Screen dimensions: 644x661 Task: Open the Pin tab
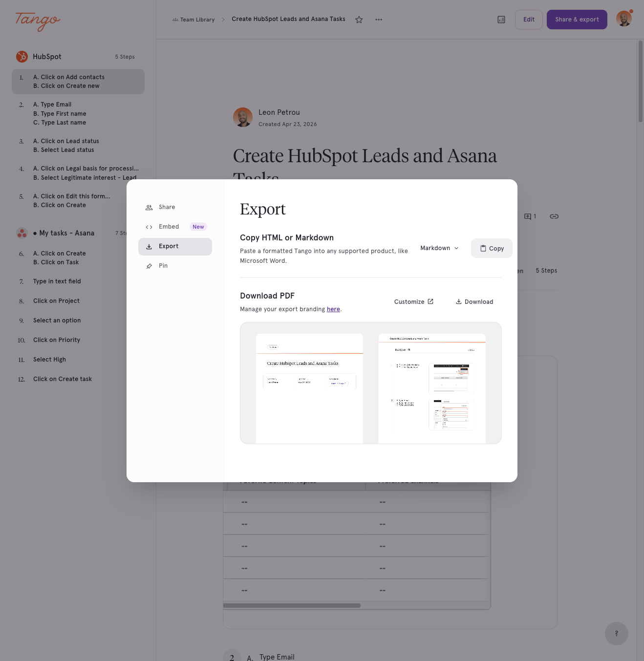coord(175,266)
